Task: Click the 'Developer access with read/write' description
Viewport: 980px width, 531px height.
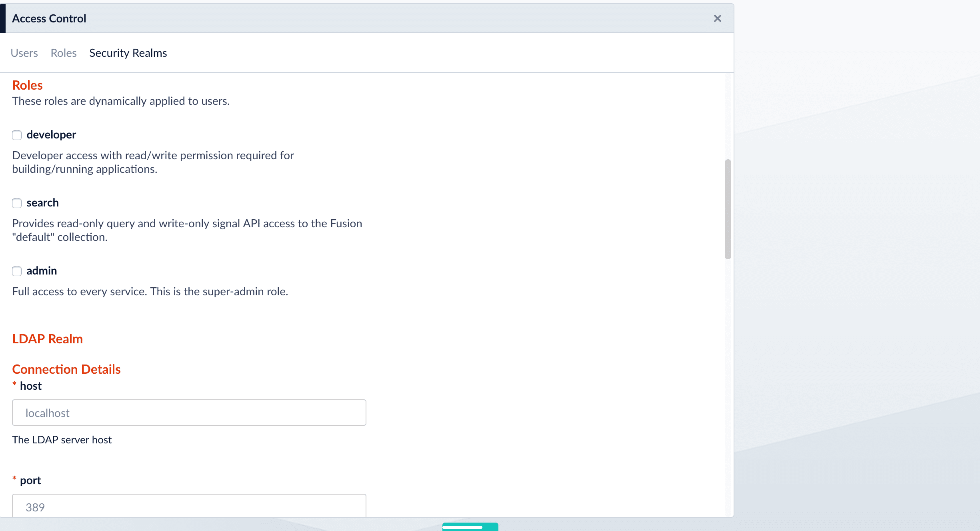Action: coord(153,162)
